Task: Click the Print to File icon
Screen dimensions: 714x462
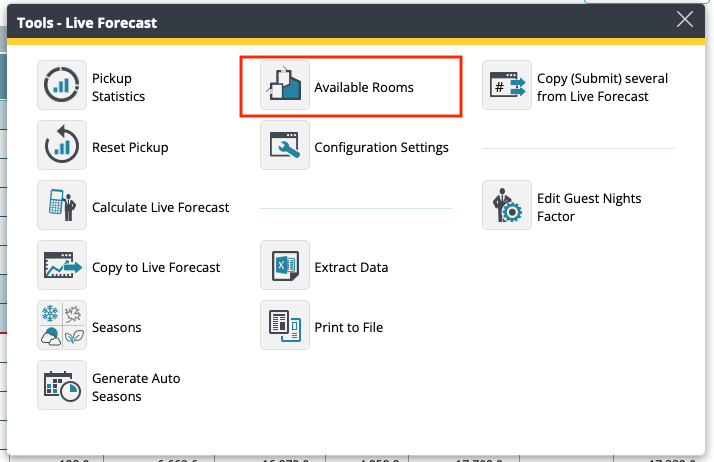Action: [285, 326]
